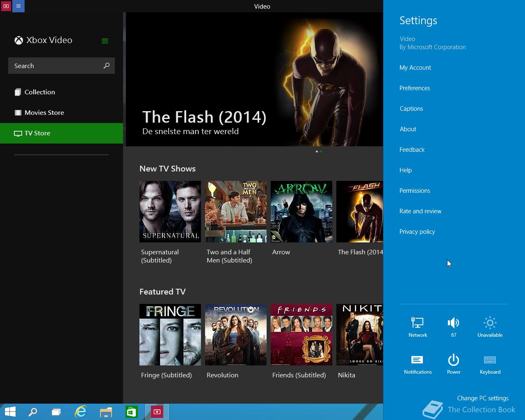Open the Fringe show thumbnail
The image size is (525, 420).
(x=170, y=335)
